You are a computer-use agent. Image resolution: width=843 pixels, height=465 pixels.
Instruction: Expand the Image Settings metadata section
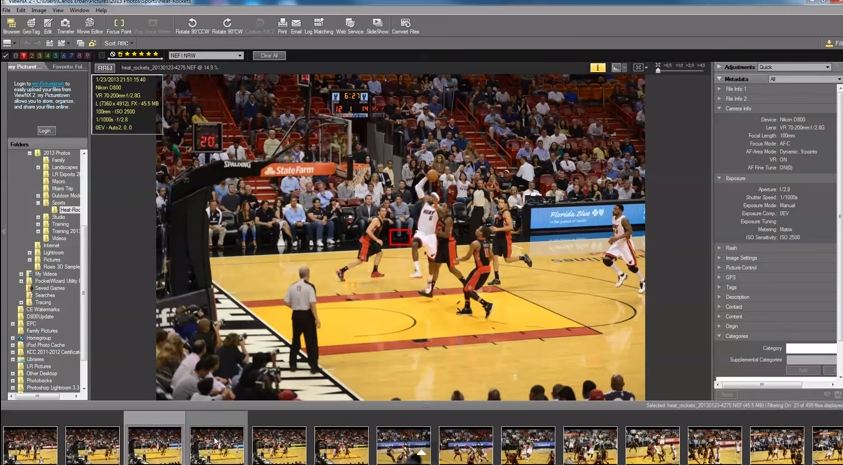pos(741,258)
